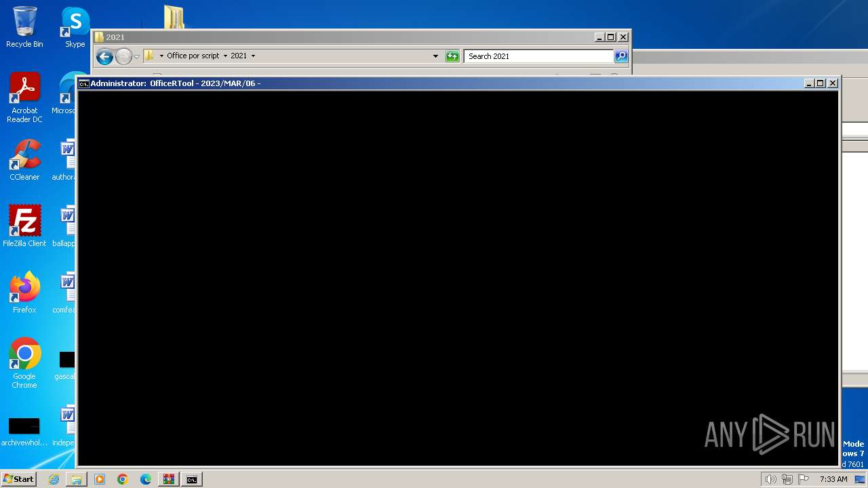Viewport: 868px width, 488px height.
Task: Launch FileZilla Client from desktop
Action: pyautogui.click(x=24, y=226)
